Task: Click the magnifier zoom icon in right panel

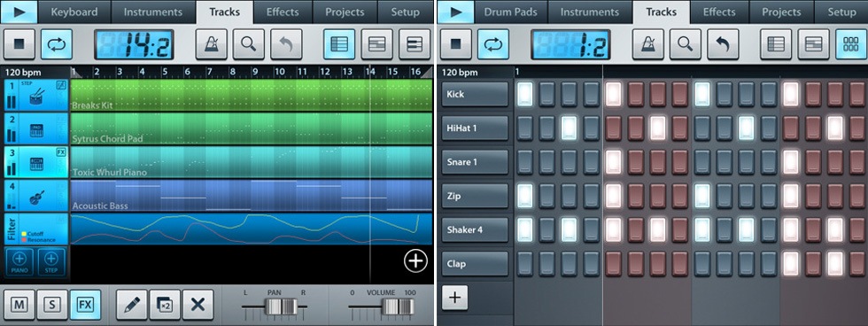Action: pyautogui.click(x=686, y=44)
